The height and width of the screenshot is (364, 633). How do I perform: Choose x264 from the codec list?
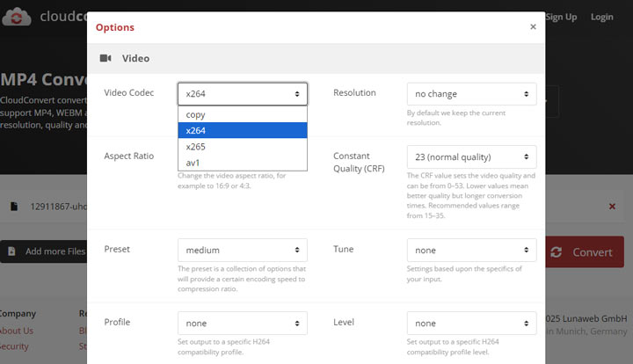pyautogui.click(x=243, y=130)
